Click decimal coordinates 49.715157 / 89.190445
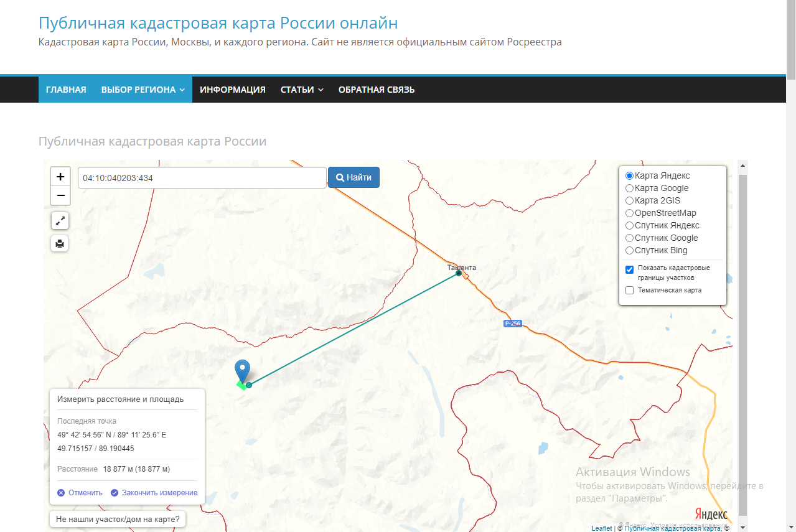 click(96, 449)
